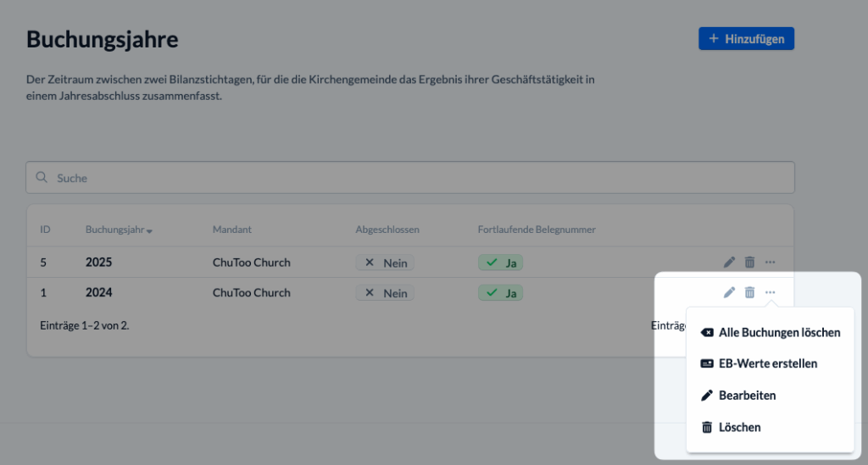Click the 'Ja' Belegnummer badge for 2024

pos(500,293)
